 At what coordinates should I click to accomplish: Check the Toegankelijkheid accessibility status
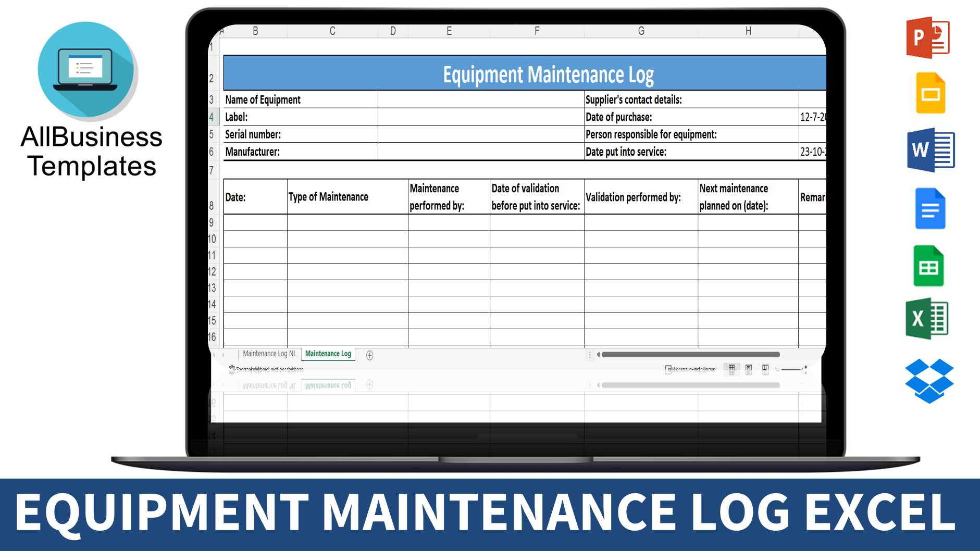click(269, 369)
